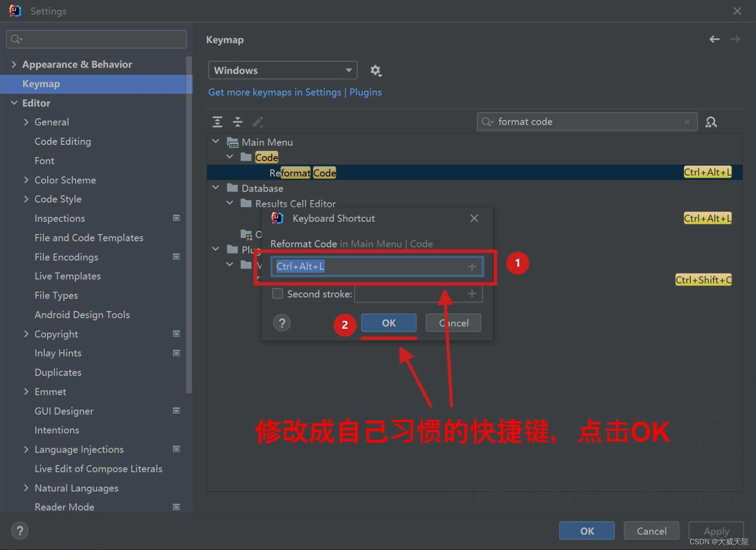Click the File Encodings settings indicator square
Image resolution: width=756 pixels, height=550 pixels.
point(176,257)
